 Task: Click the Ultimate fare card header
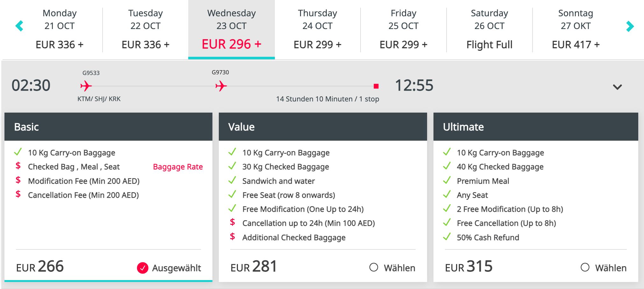[x=535, y=127]
